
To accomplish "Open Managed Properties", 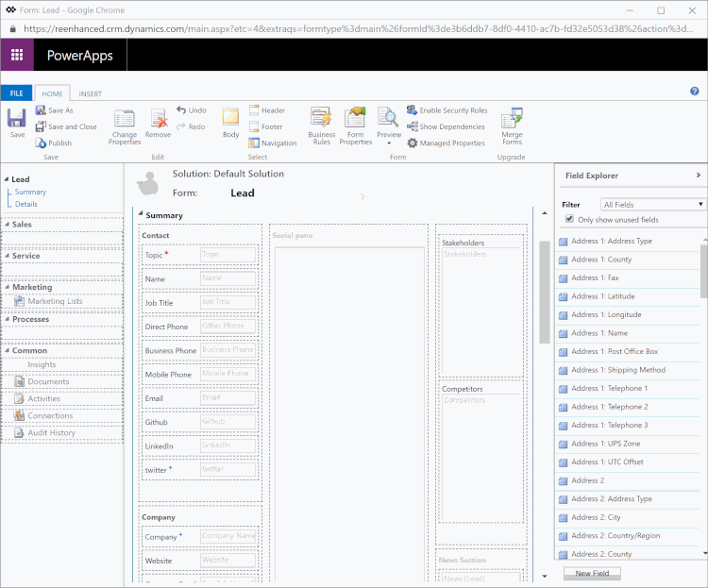I will [446, 143].
